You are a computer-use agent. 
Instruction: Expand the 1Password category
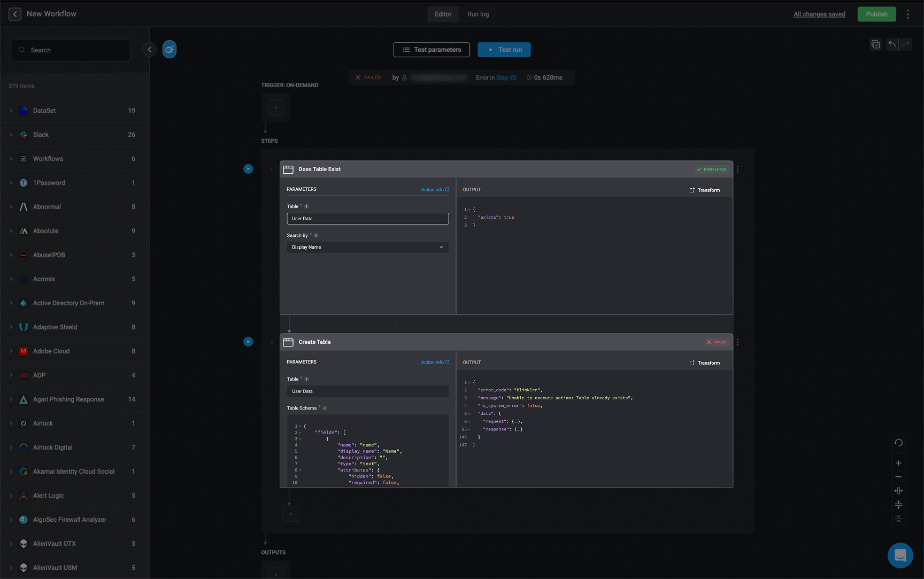11,183
